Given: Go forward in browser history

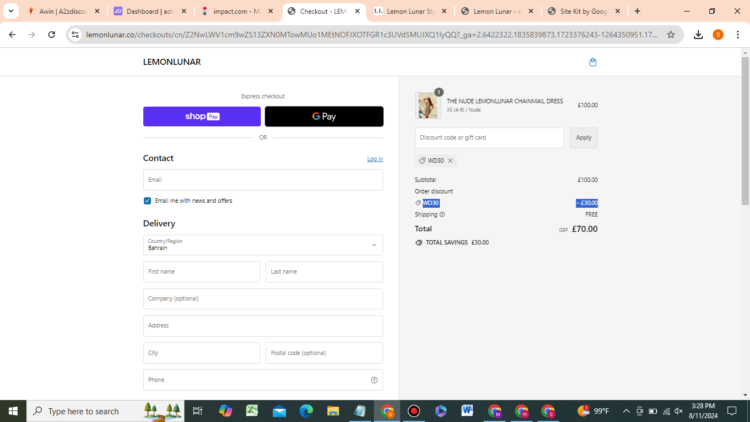Looking at the screenshot, I should [32, 34].
